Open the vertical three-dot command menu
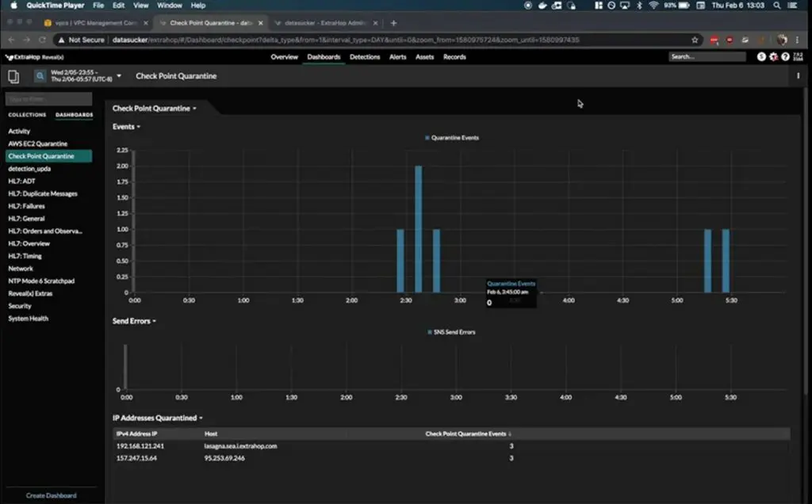Viewport: 812px width, 504px height. 798,76
